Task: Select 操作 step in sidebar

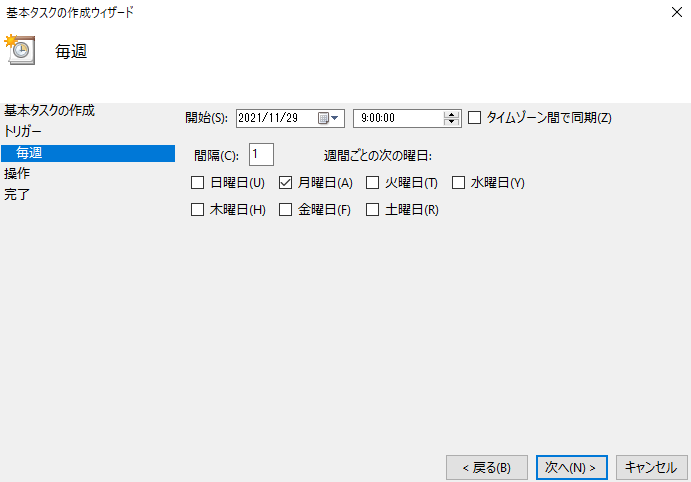Action: click(17, 173)
